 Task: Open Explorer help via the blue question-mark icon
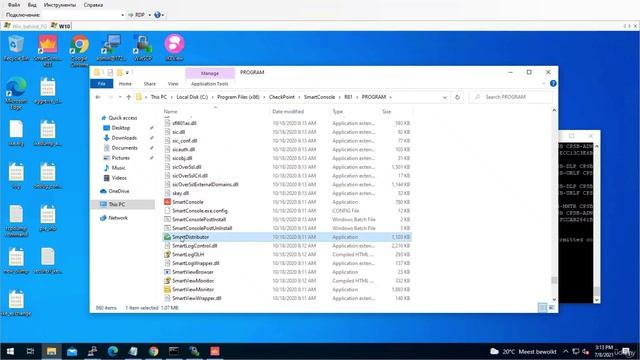tap(553, 83)
